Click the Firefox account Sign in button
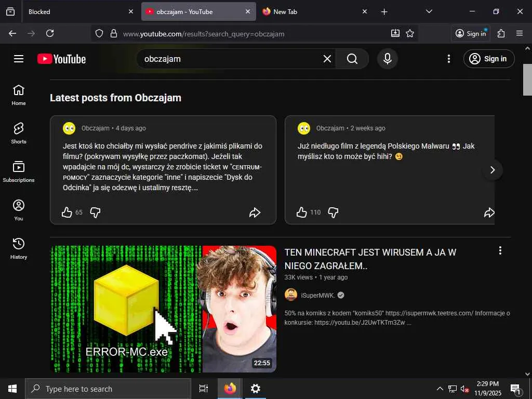 click(x=471, y=33)
